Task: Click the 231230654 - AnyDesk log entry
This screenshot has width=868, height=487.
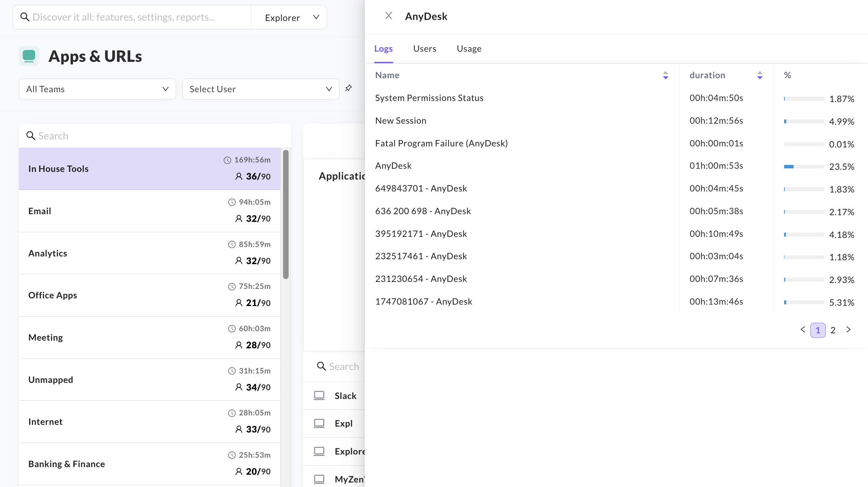Action: [x=421, y=279]
